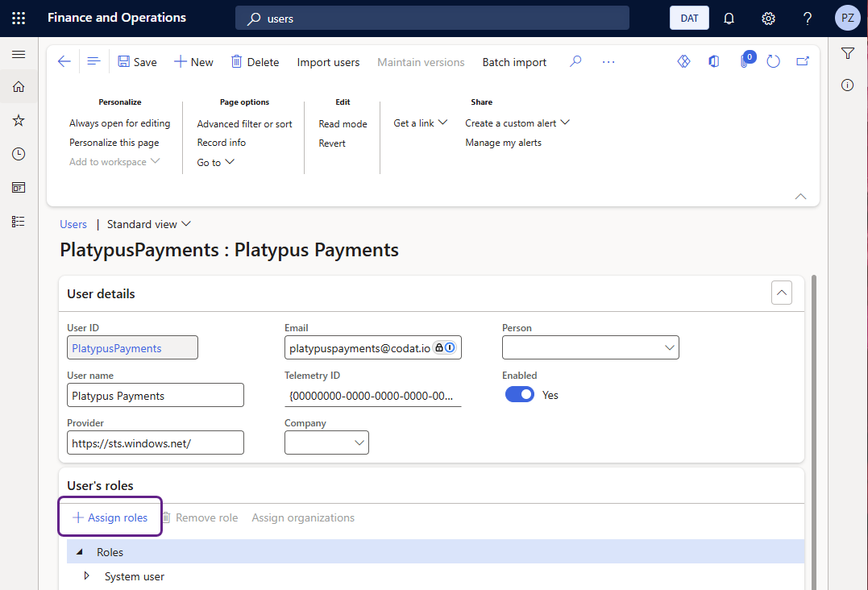The width and height of the screenshot is (868, 590).
Task: Click Import users in action bar
Action: 328,62
